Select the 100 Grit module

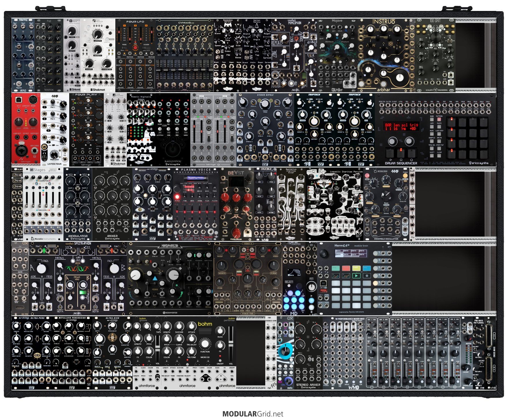coord(435,55)
